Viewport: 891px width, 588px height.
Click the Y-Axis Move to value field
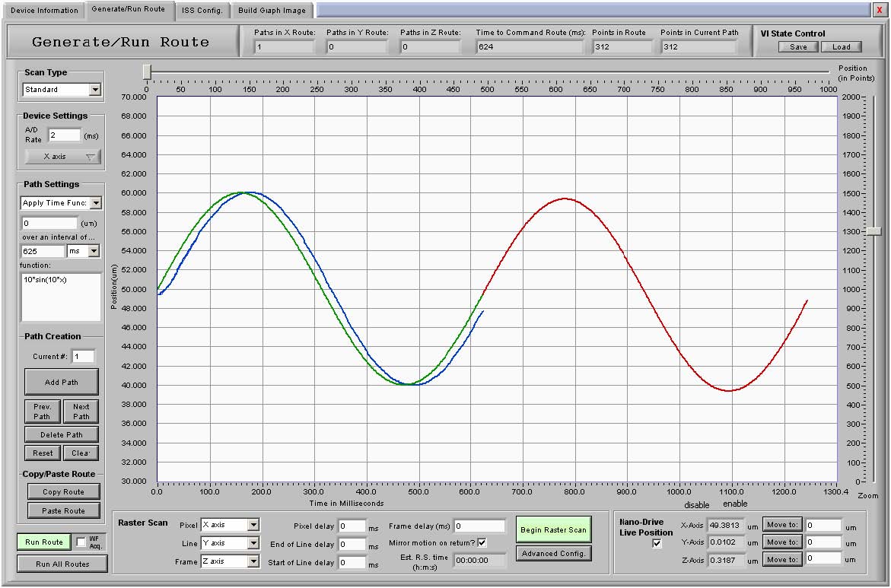823,542
